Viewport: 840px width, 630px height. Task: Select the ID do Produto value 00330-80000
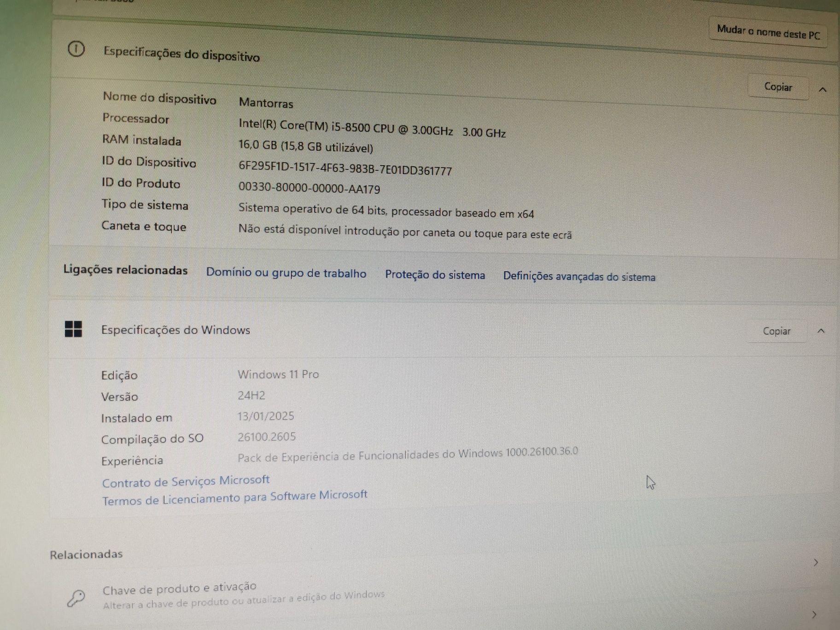pyautogui.click(x=309, y=188)
